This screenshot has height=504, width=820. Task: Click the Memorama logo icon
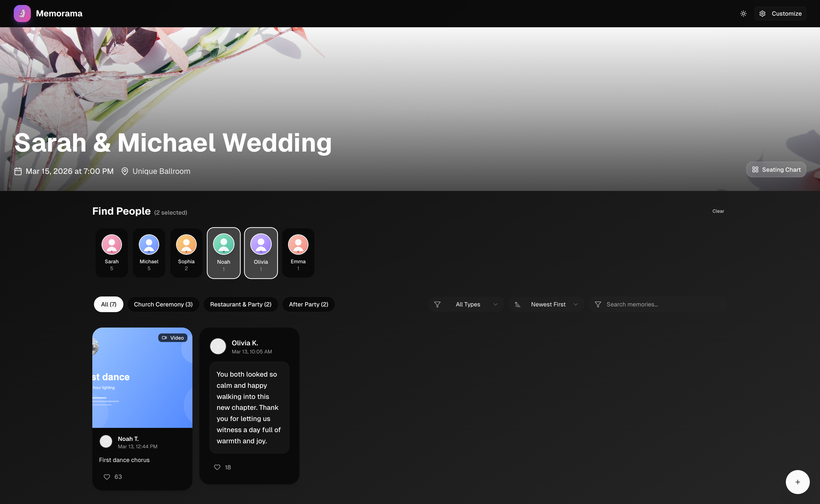[x=22, y=13]
